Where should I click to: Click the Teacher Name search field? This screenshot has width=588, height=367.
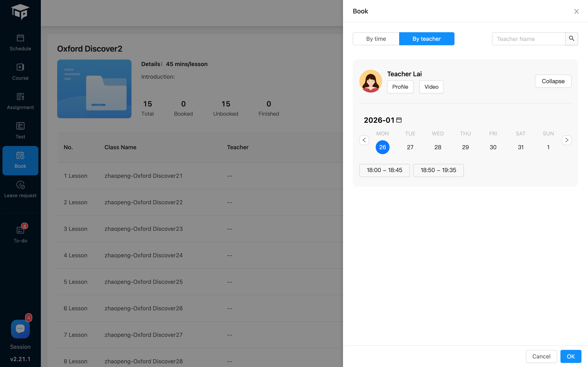click(528, 39)
